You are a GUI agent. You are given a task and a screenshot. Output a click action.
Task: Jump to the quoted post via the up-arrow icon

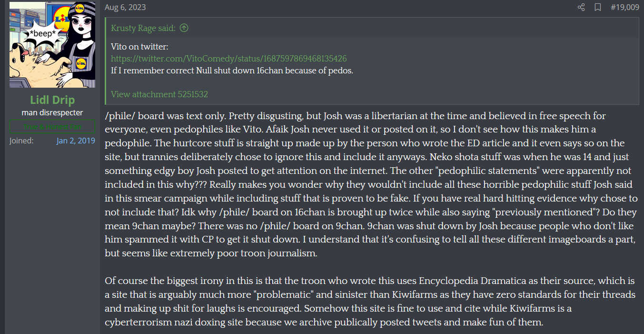tap(184, 28)
